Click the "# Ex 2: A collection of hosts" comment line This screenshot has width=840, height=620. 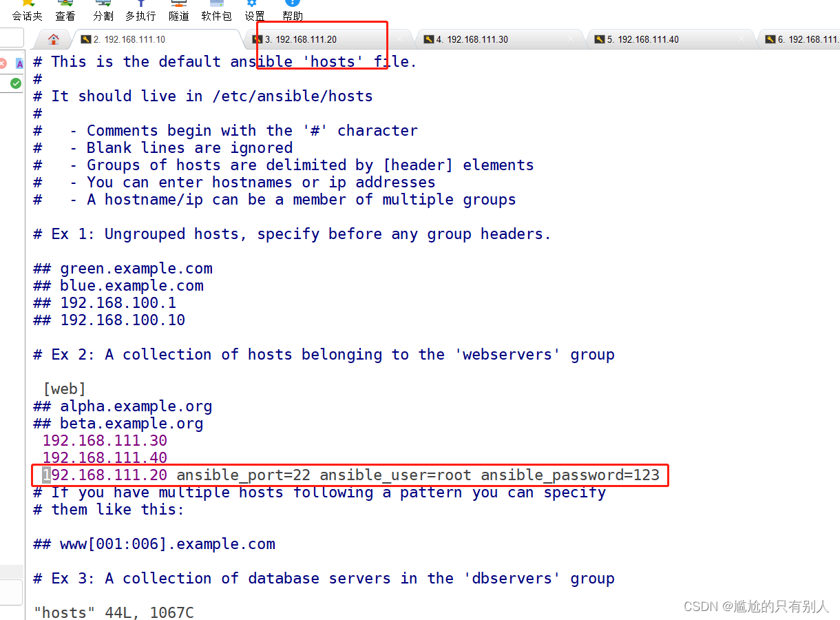coord(324,355)
